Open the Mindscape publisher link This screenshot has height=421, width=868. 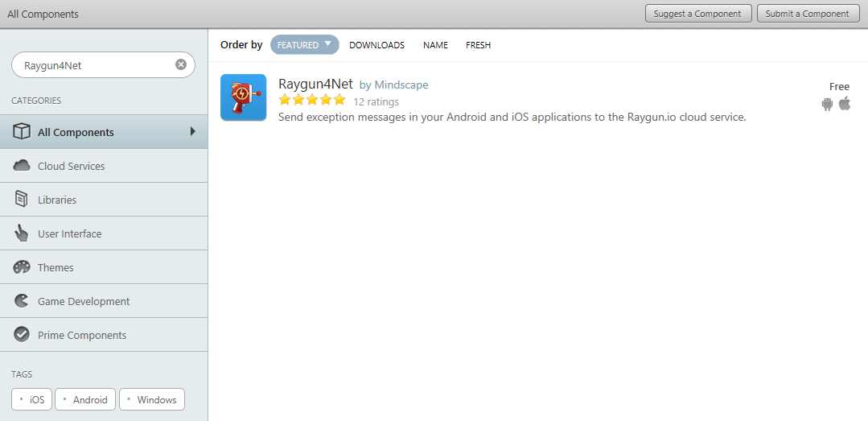(x=401, y=85)
